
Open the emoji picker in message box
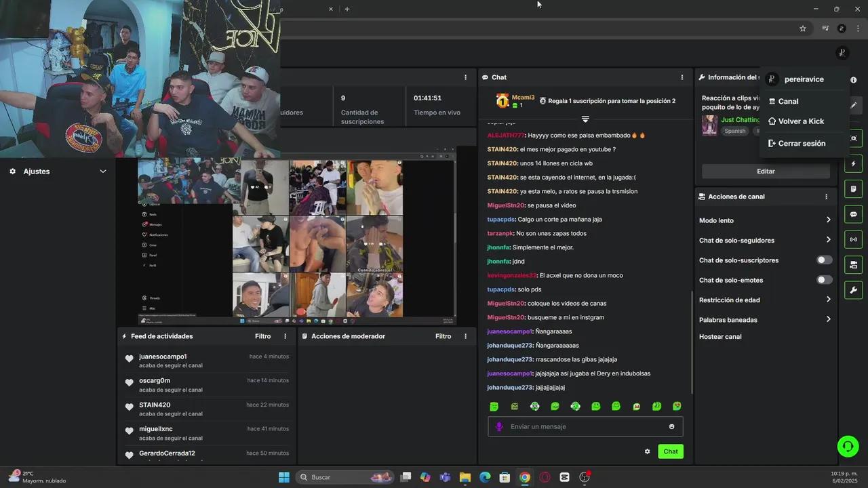(x=671, y=426)
